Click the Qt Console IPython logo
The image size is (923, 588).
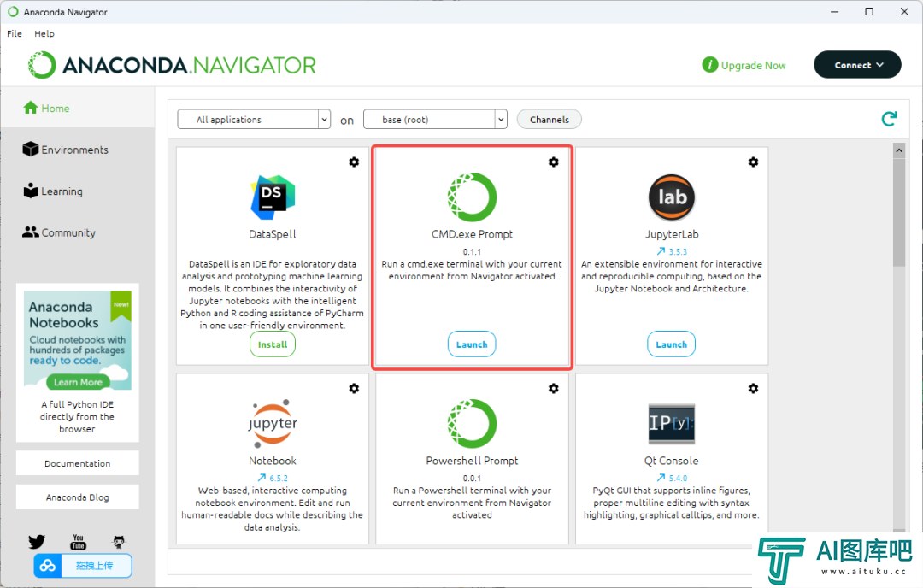tap(672, 424)
